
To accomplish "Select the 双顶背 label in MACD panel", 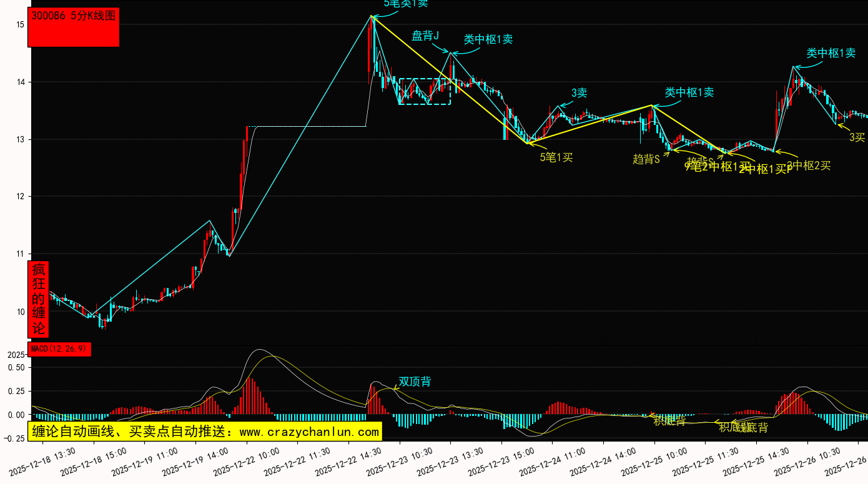I will coord(415,382).
